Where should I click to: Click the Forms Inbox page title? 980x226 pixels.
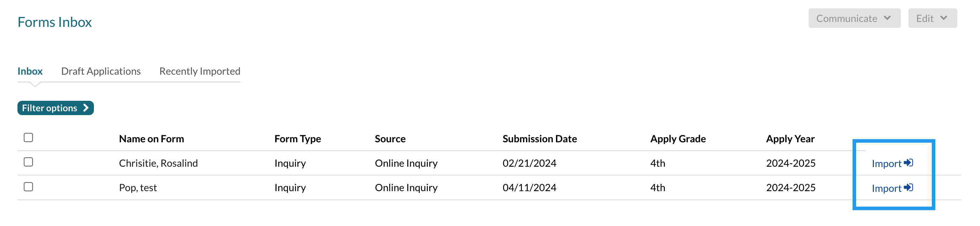click(55, 22)
